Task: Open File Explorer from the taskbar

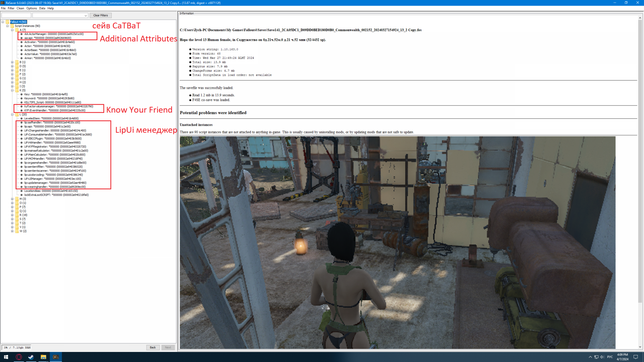Action: (x=43, y=357)
